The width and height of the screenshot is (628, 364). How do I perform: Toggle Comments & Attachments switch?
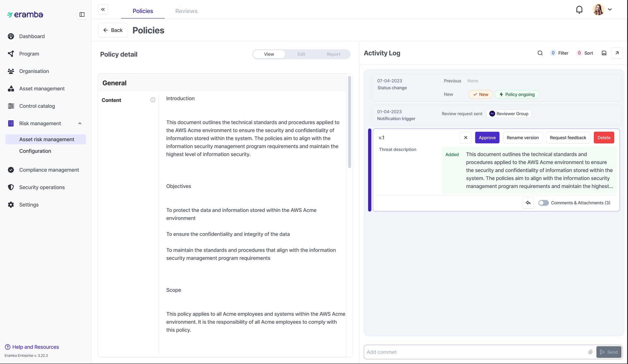tap(543, 203)
